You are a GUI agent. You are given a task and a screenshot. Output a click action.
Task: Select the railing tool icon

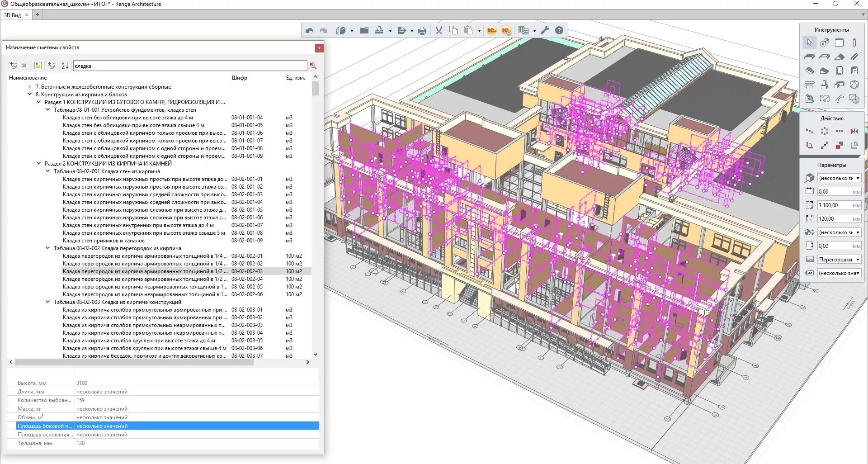pos(810,85)
